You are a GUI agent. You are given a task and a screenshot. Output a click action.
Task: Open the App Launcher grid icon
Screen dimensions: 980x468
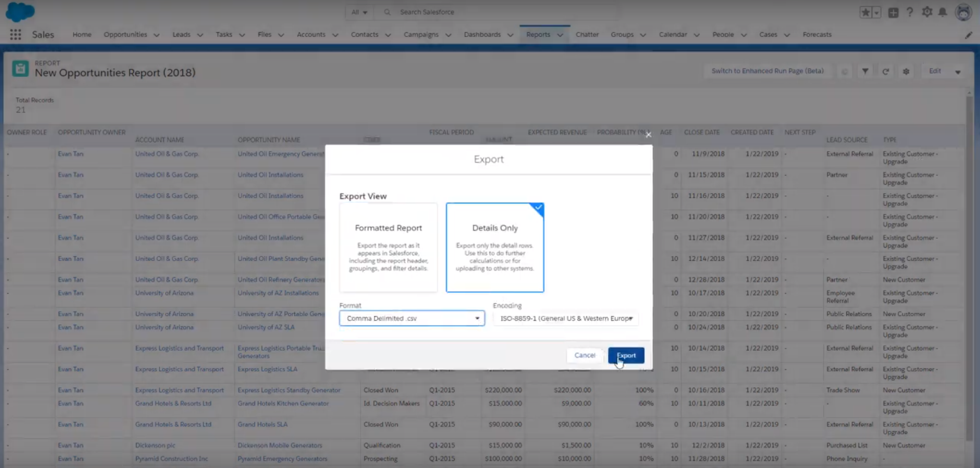[15, 34]
